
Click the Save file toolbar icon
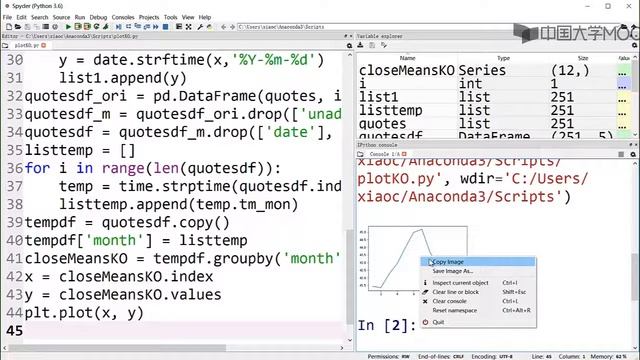27,27
